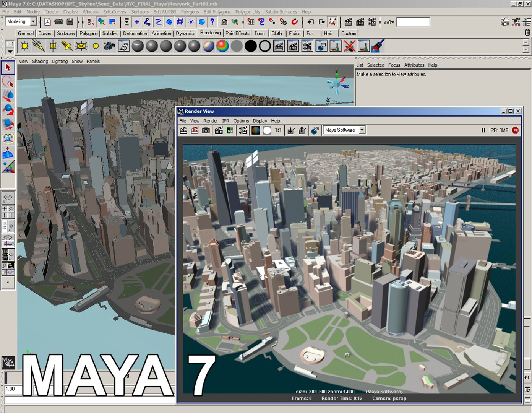Screen dimensions: 532x413
Task: Toggle display alpha channel in Render View
Action: tap(267, 130)
